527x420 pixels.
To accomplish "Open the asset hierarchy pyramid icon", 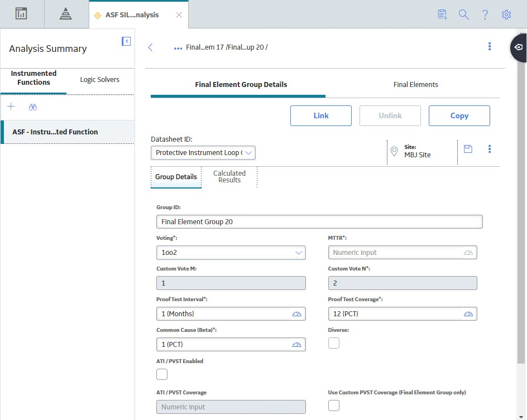I will 65,14.
